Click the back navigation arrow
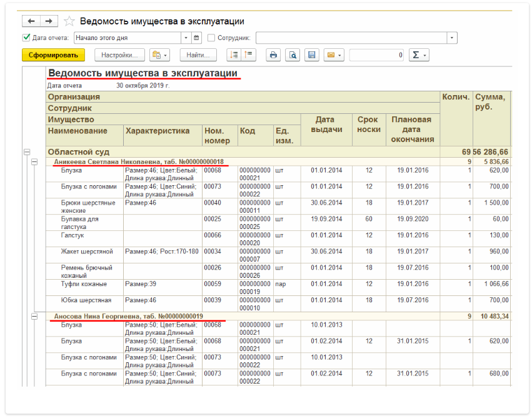532x418 pixels. click(31, 21)
